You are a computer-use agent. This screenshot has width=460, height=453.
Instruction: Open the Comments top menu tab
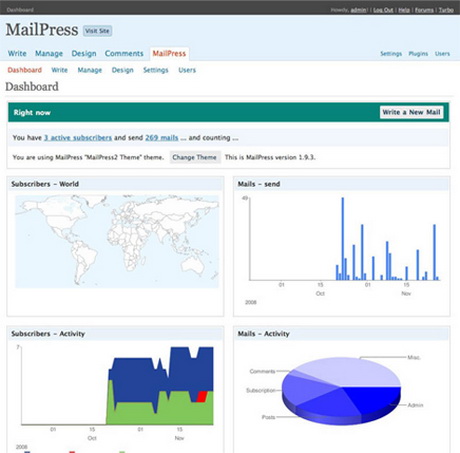(x=124, y=53)
